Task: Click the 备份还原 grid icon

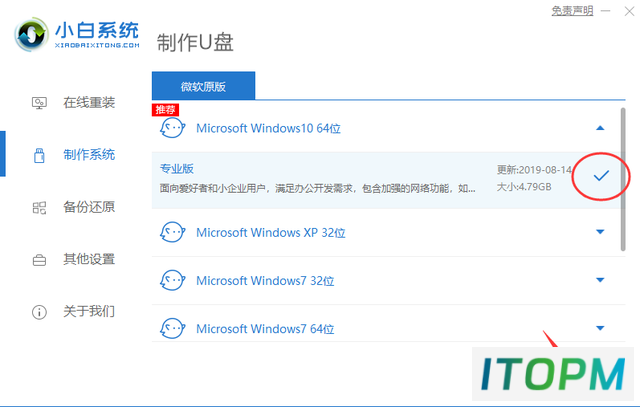Action: click(x=39, y=207)
